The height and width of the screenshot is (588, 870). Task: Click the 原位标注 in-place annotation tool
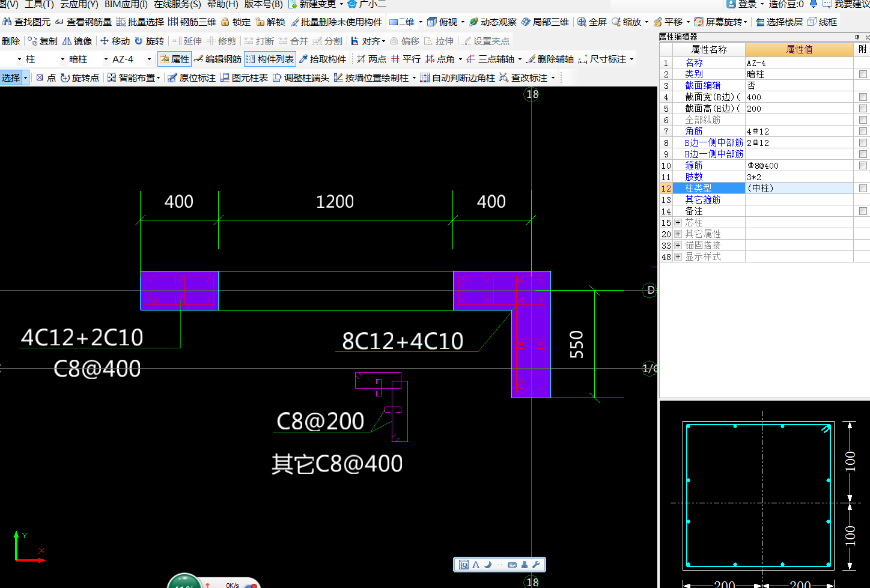click(x=192, y=77)
